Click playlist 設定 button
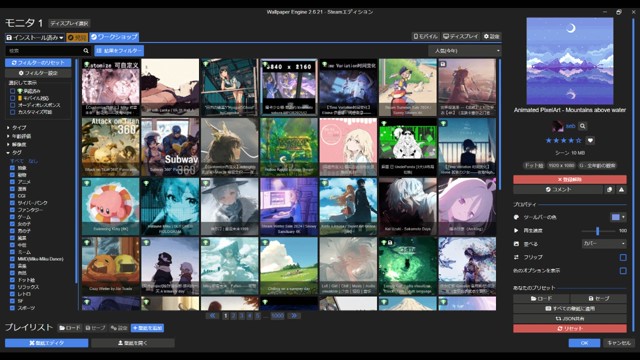Viewport: 640px width, 360px height. coord(119,328)
